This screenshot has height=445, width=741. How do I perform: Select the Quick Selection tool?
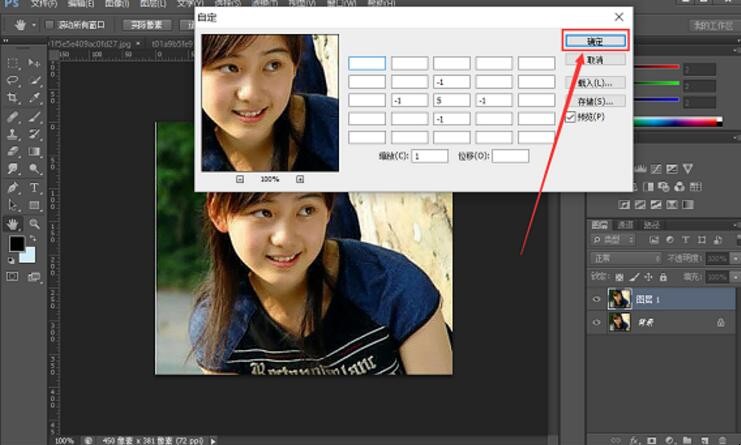tap(34, 80)
